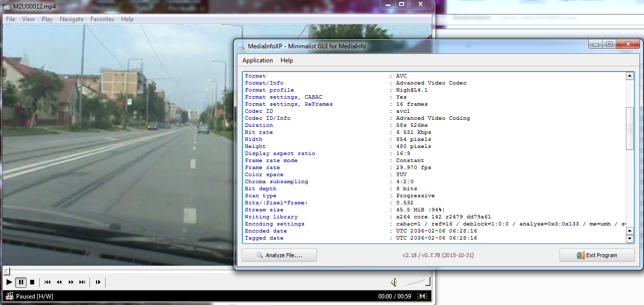The width and height of the screenshot is (644, 305).
Task: Click the 'Format settings, CABAC' label
Action: pyautogui.click(x=284, y=97)
